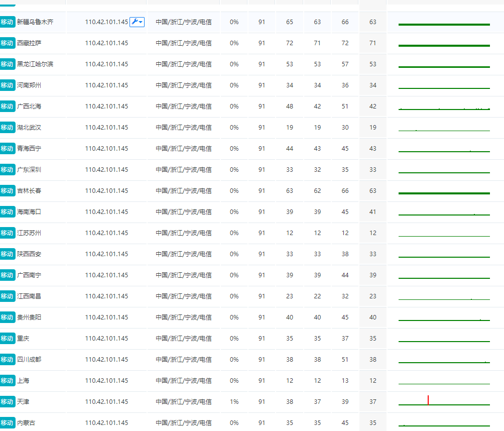504x431 pixels.
Task: Click the IP address in the 广西北海 row
Action: point(106,106)
